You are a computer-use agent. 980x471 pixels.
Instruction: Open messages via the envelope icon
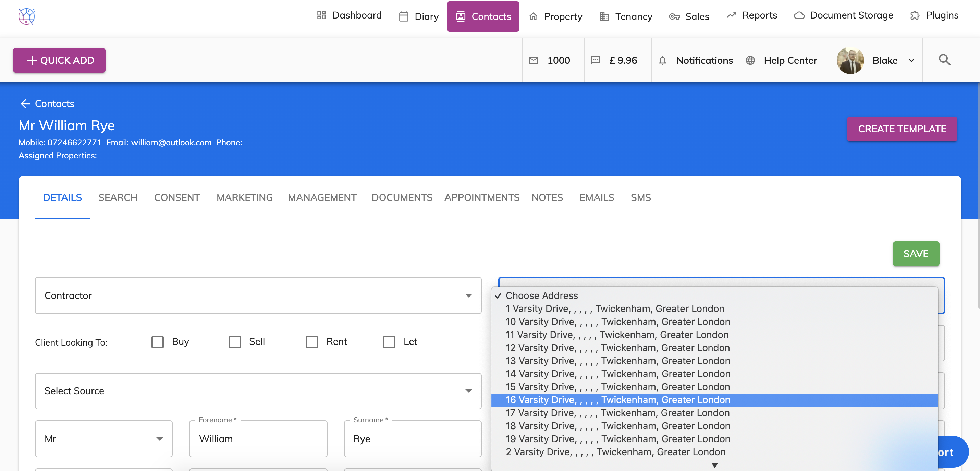tap(534, 60)
